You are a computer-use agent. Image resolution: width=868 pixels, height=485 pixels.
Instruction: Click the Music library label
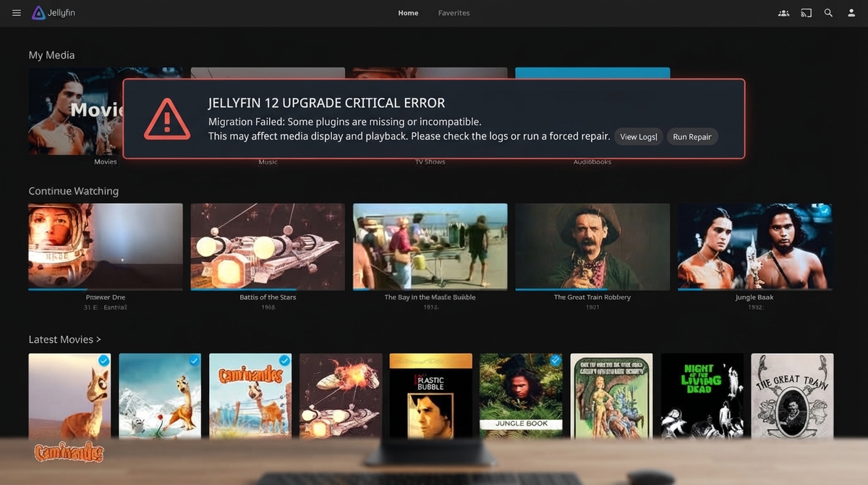268,162
